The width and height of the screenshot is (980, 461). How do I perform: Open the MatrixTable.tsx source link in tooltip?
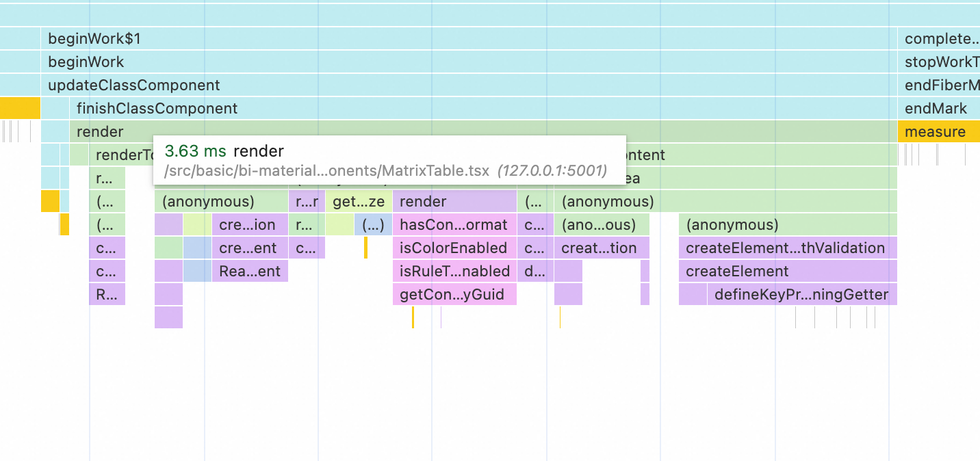[326, 171]
